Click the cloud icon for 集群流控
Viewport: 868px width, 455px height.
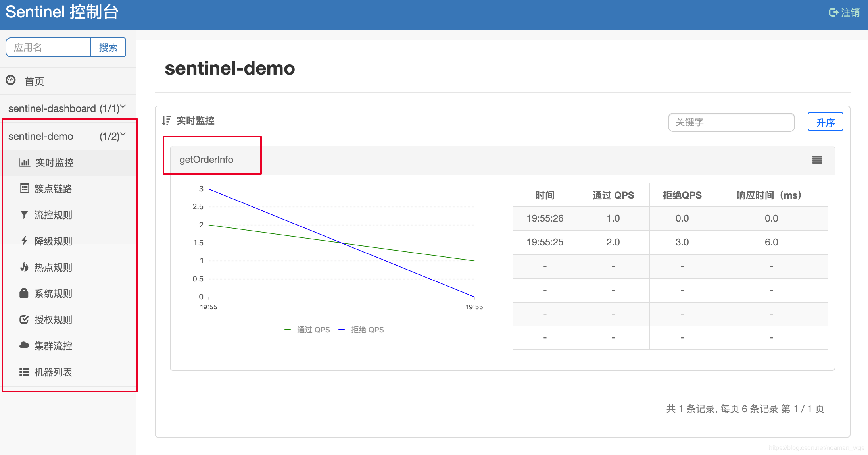(24, 345)
